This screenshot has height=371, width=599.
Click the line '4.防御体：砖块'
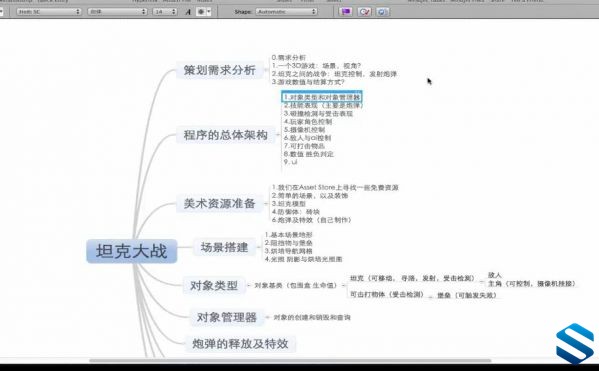tap(296, 212)
